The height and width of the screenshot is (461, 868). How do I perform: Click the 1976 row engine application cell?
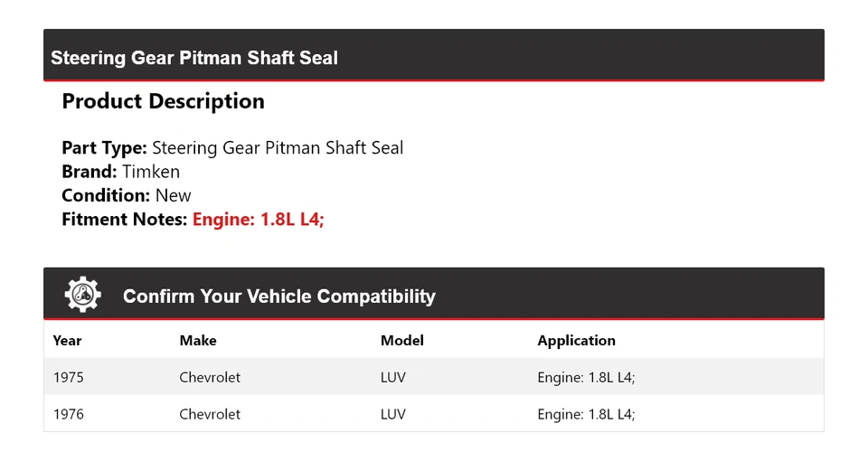click(x=586, y=414)
